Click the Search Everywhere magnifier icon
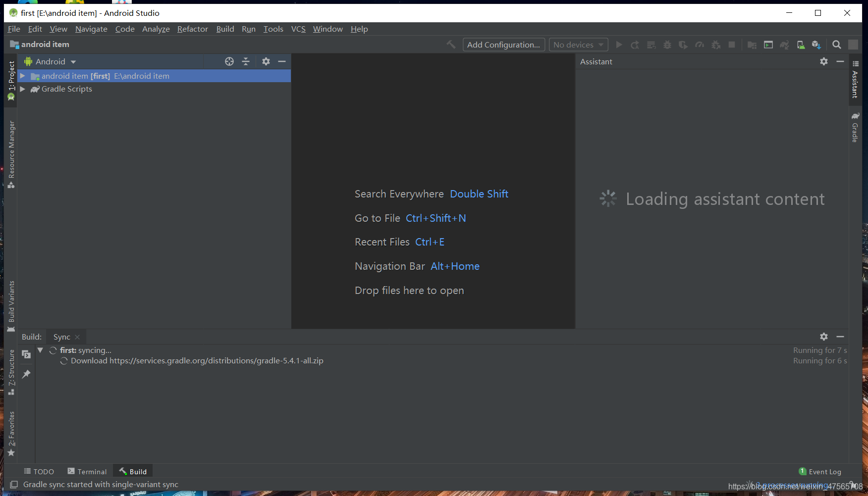 click(837, 45)
